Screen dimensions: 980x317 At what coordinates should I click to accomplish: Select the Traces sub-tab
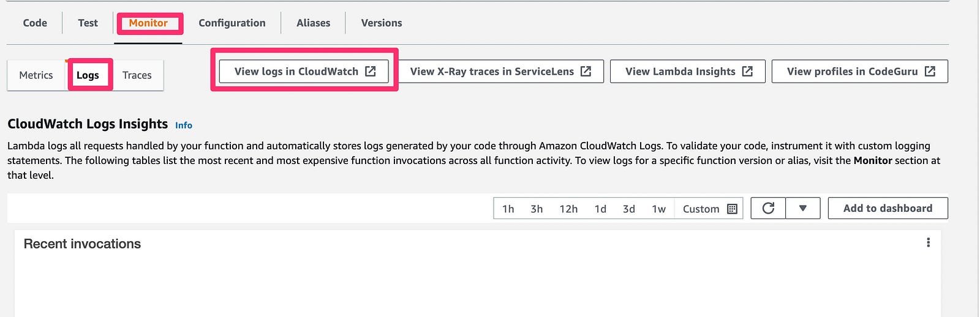(x=137, y=75)
